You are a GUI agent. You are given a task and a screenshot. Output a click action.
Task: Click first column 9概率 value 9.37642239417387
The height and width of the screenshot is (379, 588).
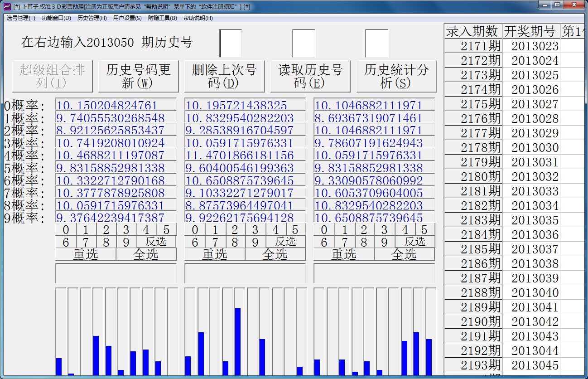pos(116,217)
